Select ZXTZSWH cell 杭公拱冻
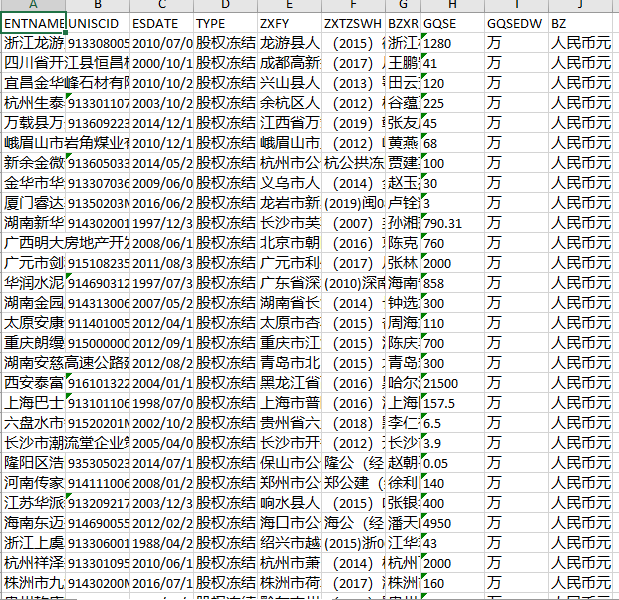619x600 pixels. pos(353,163)
